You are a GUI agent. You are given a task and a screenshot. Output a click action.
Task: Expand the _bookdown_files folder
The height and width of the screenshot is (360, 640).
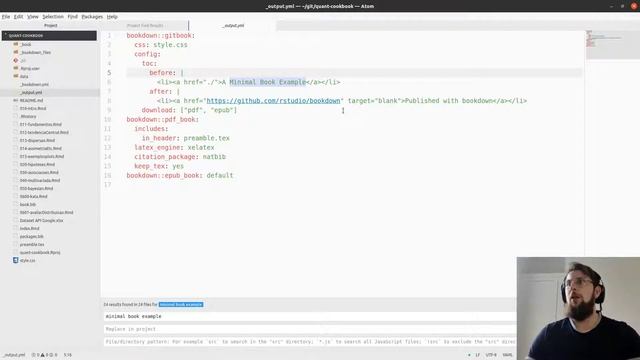[35, 52]
